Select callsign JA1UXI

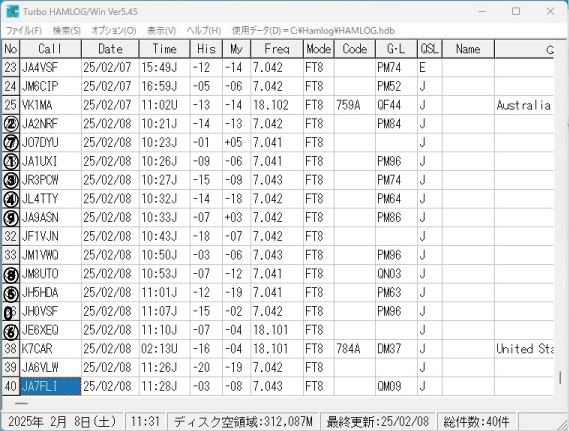click(x=39, y=161)
